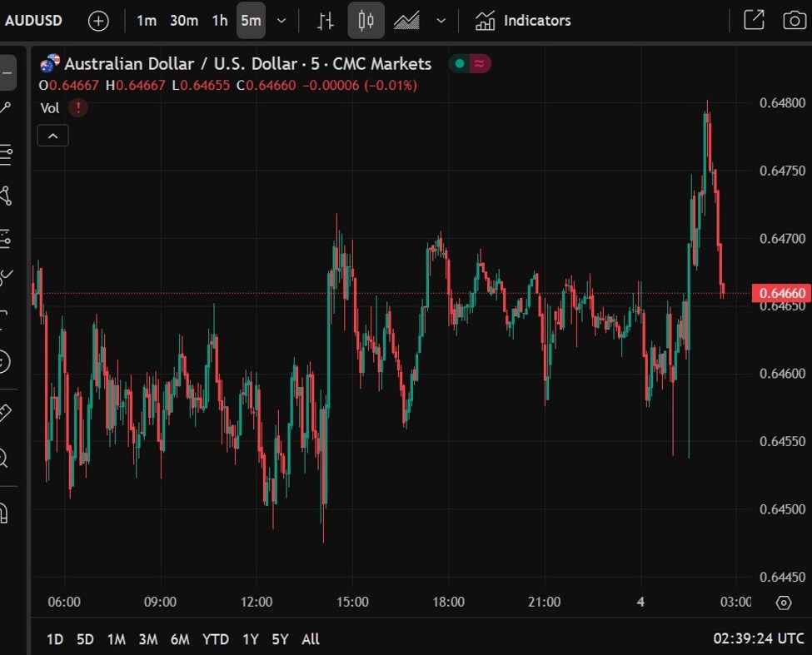Collapse the legend with the caret button
The height and width of the screenshot is (655, 812).
(x=52, y=135)
